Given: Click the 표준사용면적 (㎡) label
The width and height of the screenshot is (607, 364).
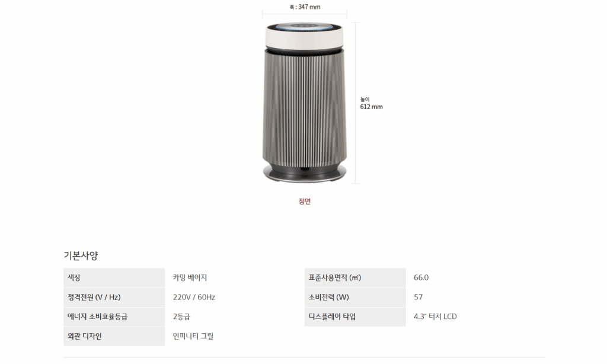Looking at the screenshot, I should pos(335,277).
